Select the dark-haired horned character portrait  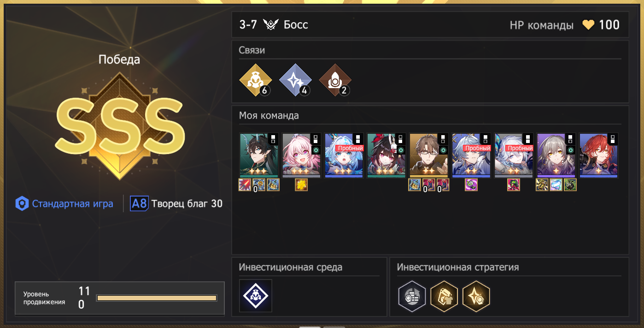259,155
